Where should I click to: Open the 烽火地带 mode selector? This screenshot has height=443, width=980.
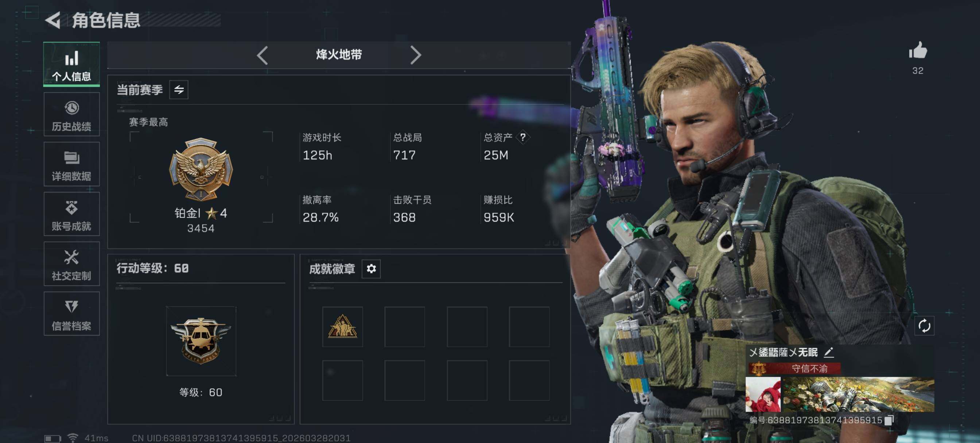[x=339, y=55]
